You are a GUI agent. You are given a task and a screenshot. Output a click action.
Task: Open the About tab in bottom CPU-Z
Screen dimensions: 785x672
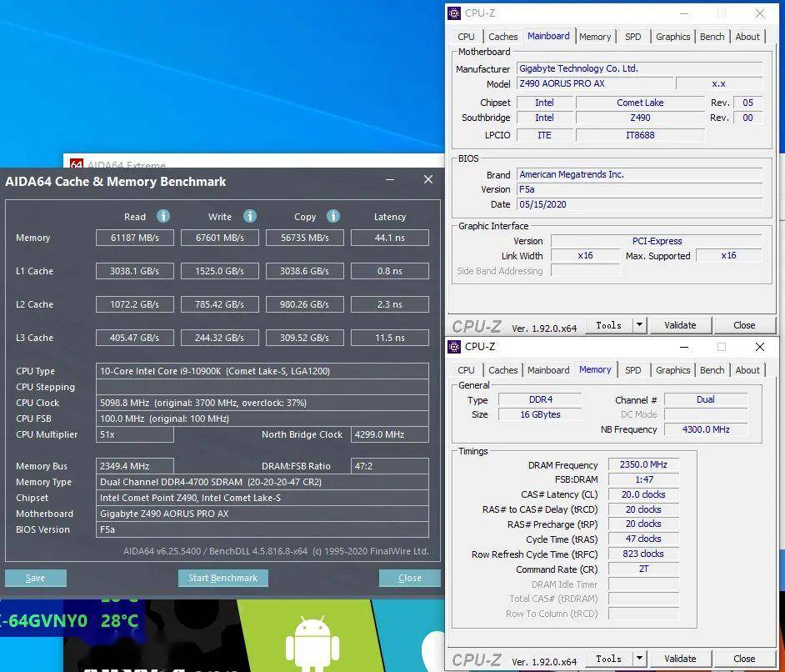point(747,370)
